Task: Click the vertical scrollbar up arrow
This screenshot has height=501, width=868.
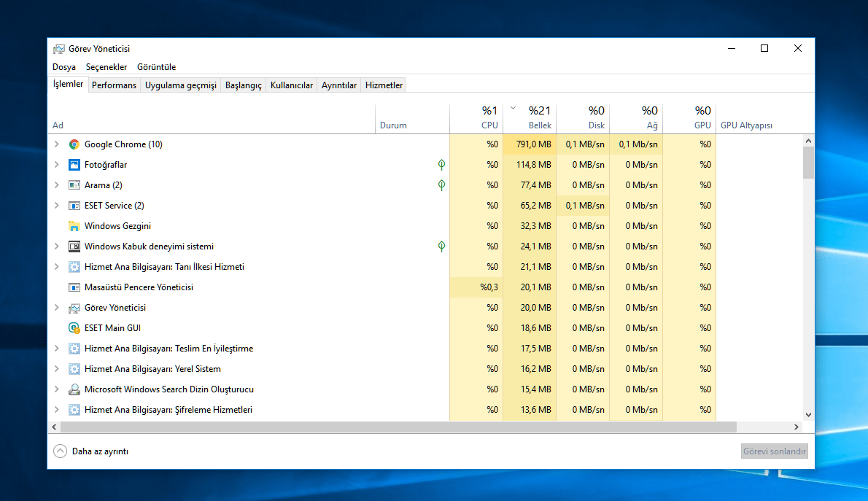Action: click(x=808, y=141)
